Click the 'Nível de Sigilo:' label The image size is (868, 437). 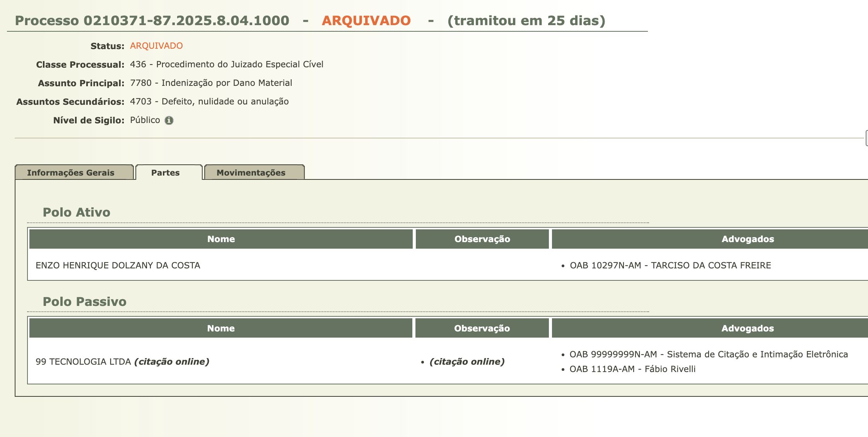[x=89, y=120]
